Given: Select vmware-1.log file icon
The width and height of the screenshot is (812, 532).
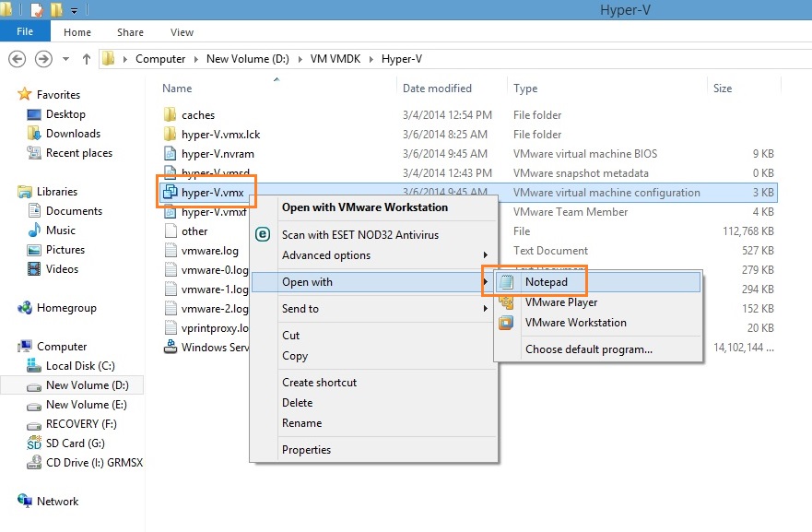Looking at the screenshot, I should pos(171,290).
